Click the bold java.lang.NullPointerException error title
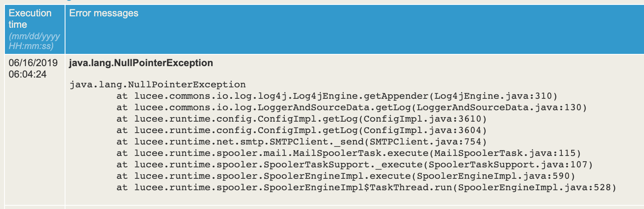The image size is (644, 209). 141,63
